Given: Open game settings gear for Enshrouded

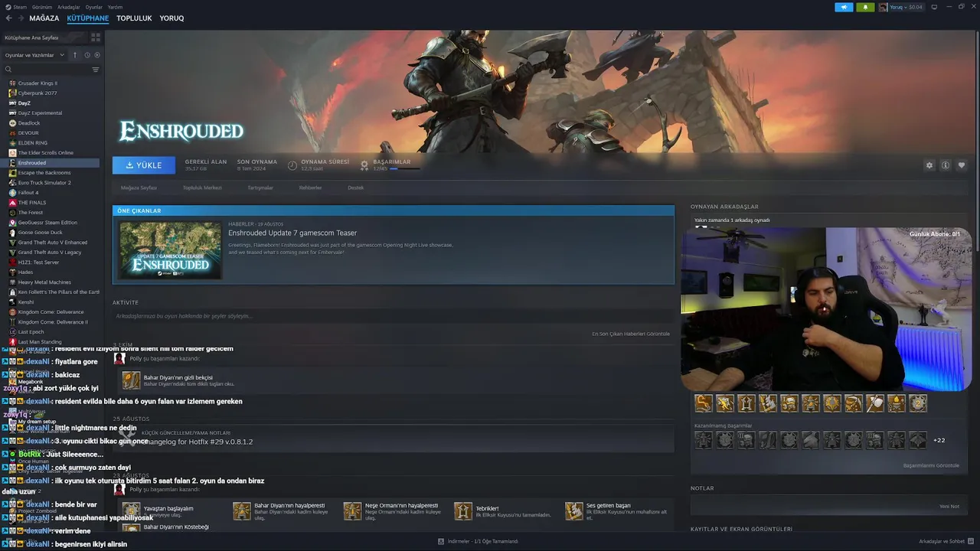Looking at the screenshot, I should 929,165.
